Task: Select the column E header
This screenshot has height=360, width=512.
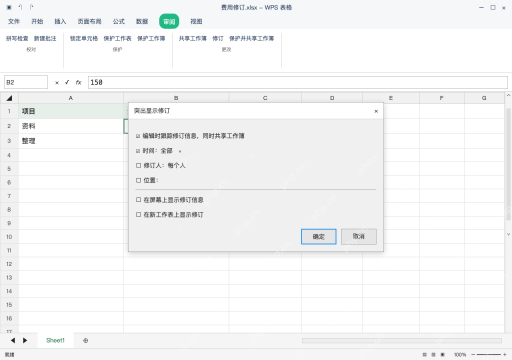Action: coord(391,98)
